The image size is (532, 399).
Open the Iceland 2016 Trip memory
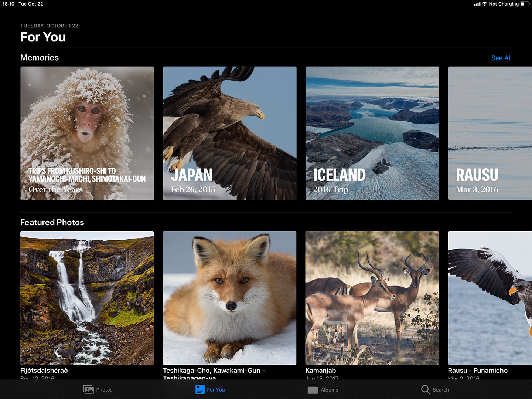372,133
